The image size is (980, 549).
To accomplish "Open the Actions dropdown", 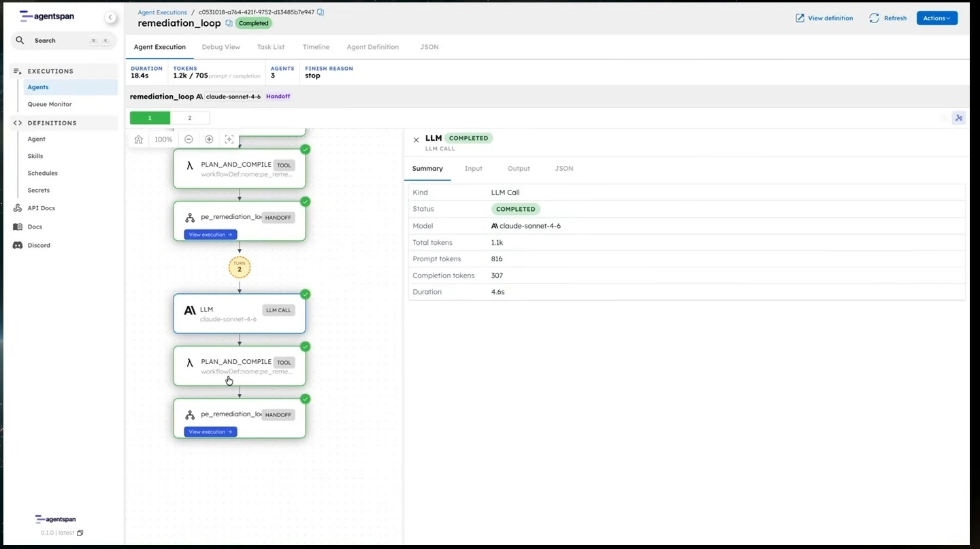I will [936, 18].
